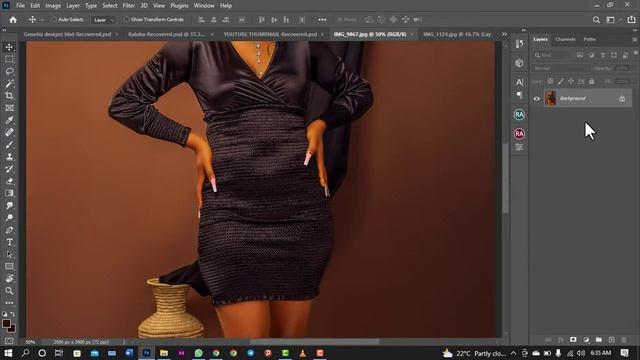Toggle pixel layer filter in Layers panel

tap(580, 55)
